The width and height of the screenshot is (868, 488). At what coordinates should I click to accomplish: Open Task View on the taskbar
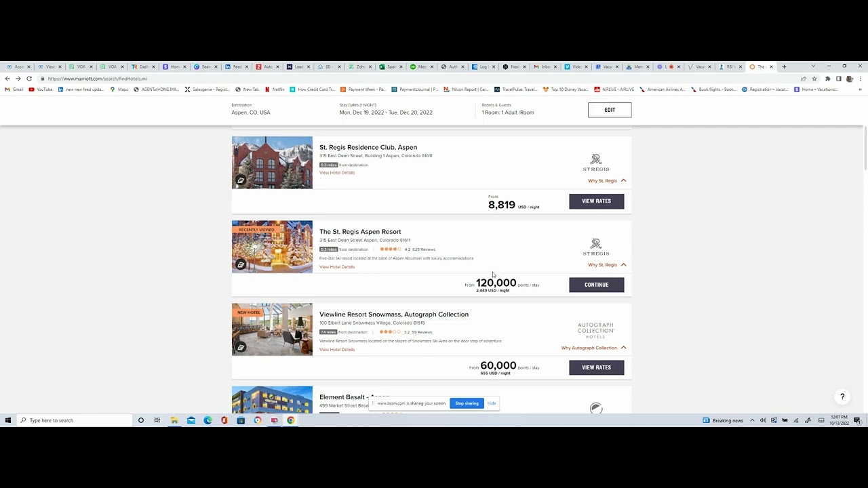pos(157,420)
